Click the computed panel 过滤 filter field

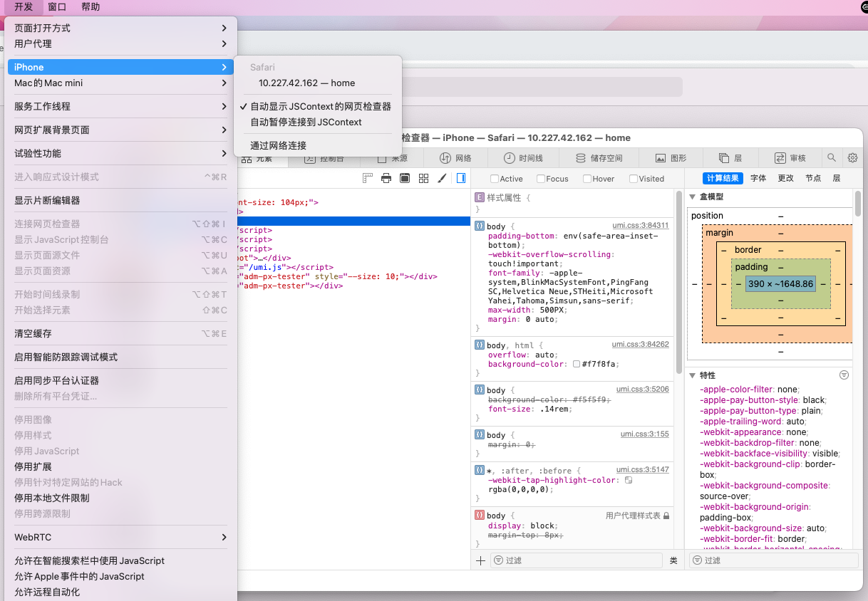(774, 560)
